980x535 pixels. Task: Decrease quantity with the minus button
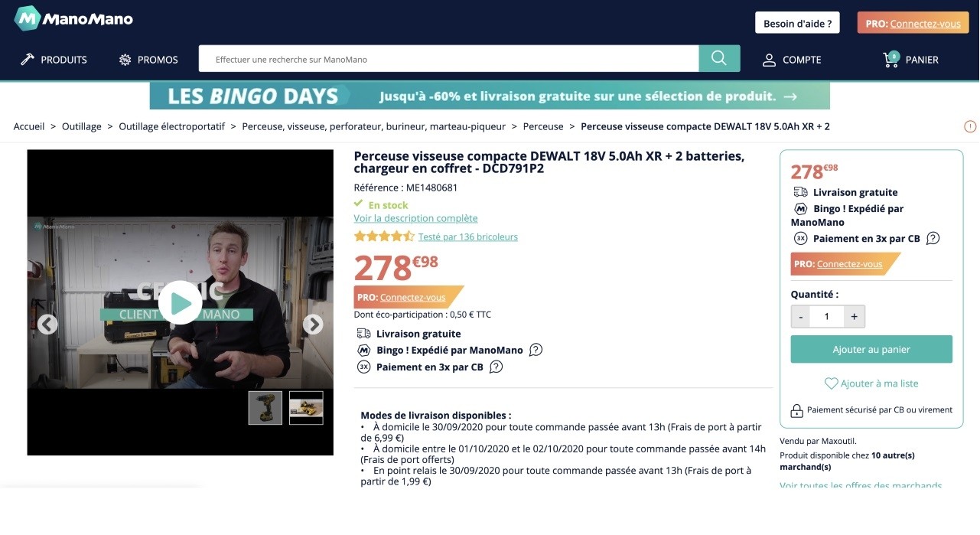click(x=800, y=316)
